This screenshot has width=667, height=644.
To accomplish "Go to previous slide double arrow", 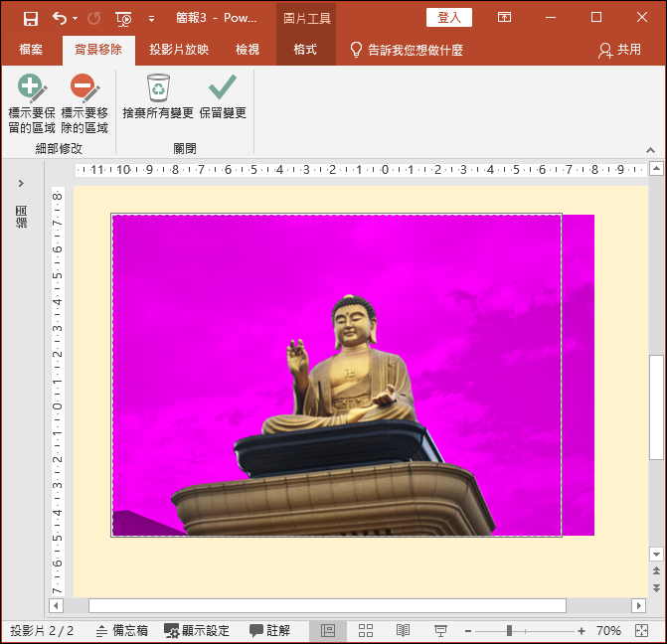I will [656, 570].
